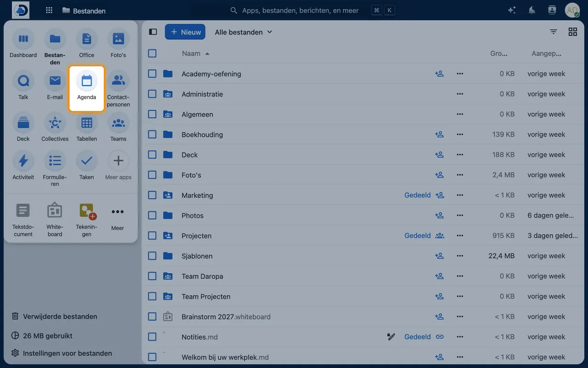Launch the Talk app

click(x=23, y=86)
